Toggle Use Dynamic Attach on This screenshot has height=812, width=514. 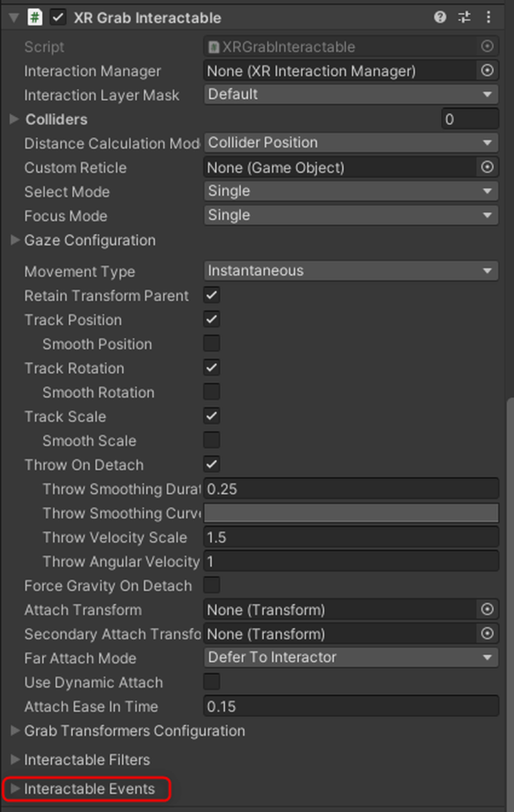coord(211,682)
